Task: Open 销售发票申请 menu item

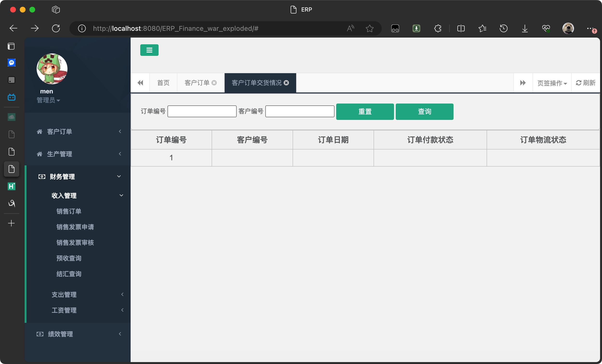Action: 75,227
